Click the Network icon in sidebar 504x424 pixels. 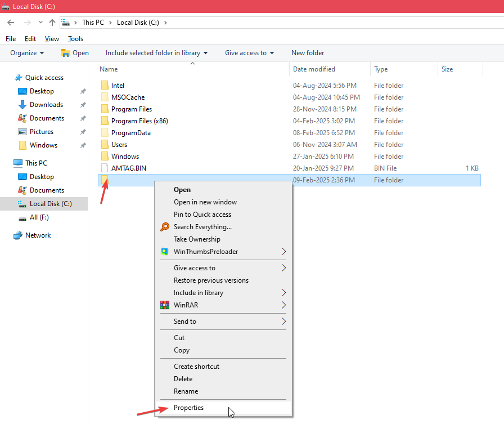pyautogui.click(x=18, y=235)
